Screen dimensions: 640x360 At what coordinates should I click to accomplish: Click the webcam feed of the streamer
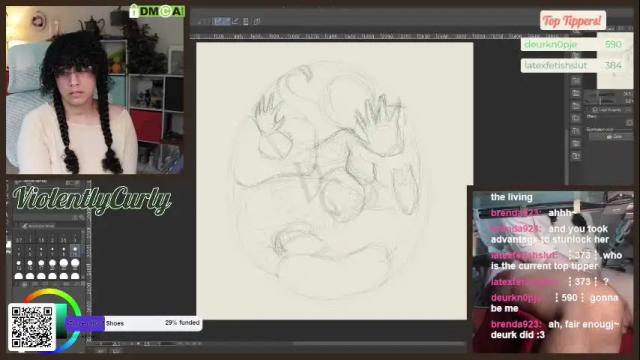click(95, 90)
